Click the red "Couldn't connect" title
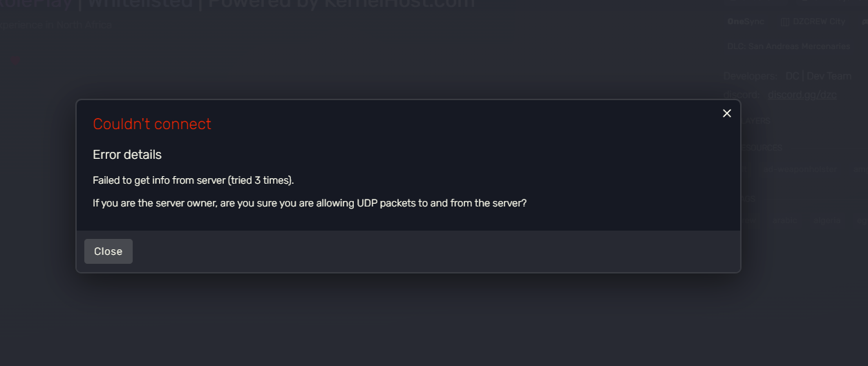This screenshot has width=868, height=366. tap(152, 124)
